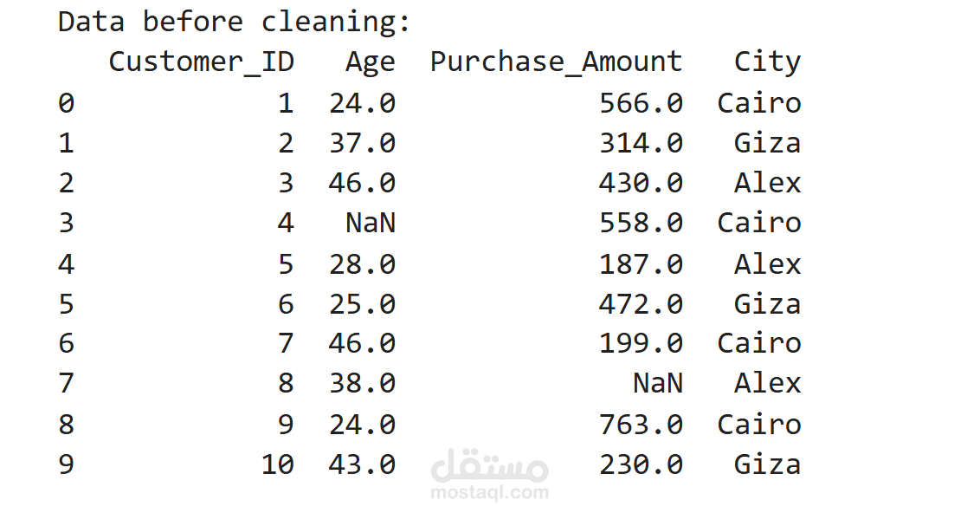980x513 pixels.
Task: Click the "Data before cleaning:" heading
Action: tap(234, 22)
